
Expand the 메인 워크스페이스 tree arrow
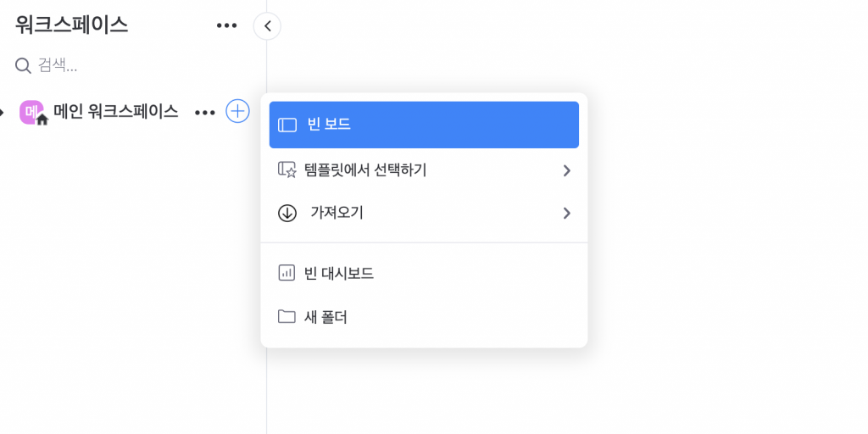pyautogui.click(x=2, y=113)
